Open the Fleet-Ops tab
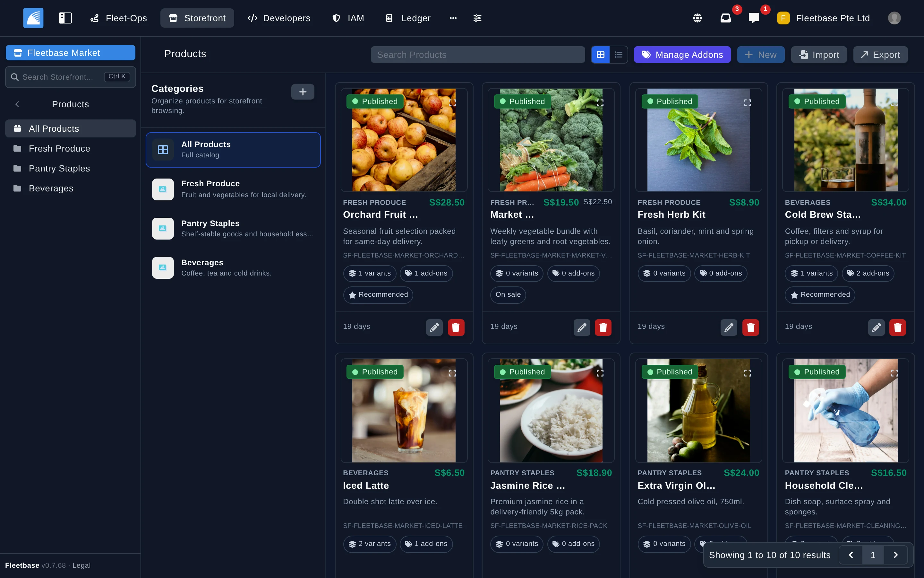The height and width of the screenshot is (578, 924). [x=119, y=18]
